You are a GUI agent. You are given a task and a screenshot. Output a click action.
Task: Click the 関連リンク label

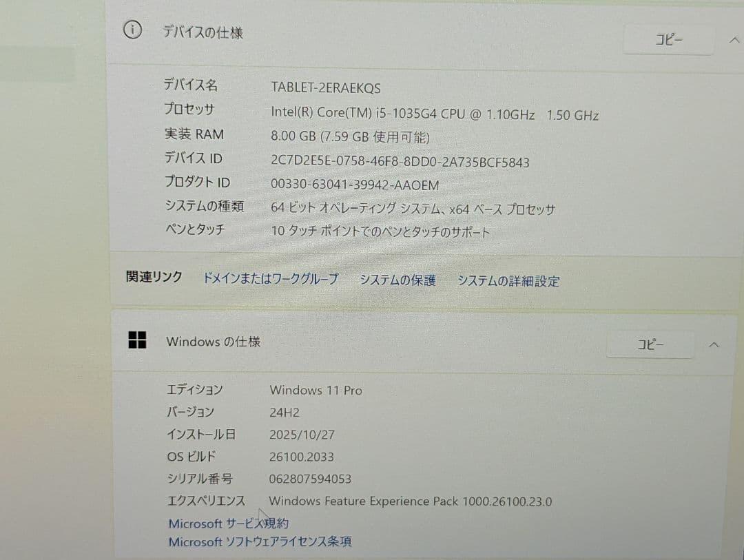[x=154, y=277]
